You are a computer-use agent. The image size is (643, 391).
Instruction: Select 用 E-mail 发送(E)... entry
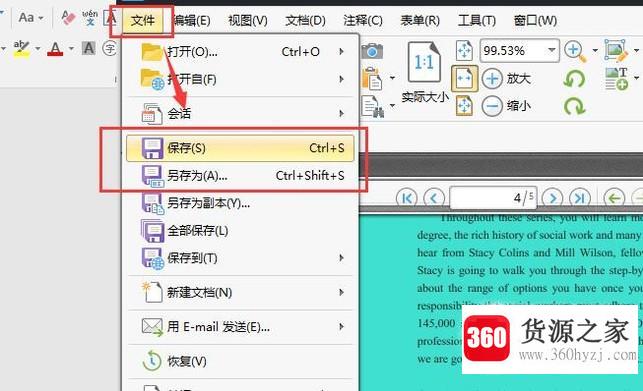pyautogui.click(x=240, y=327)
